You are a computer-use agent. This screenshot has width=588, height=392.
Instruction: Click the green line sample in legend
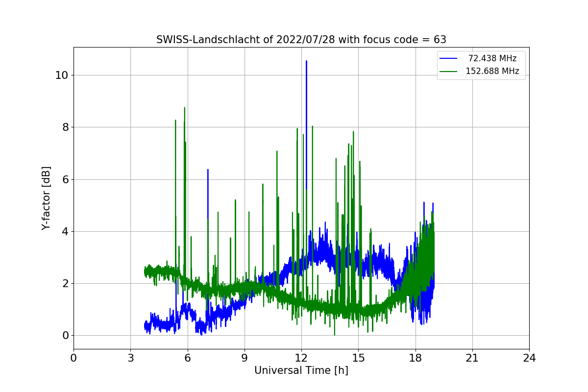coord(448,72)
